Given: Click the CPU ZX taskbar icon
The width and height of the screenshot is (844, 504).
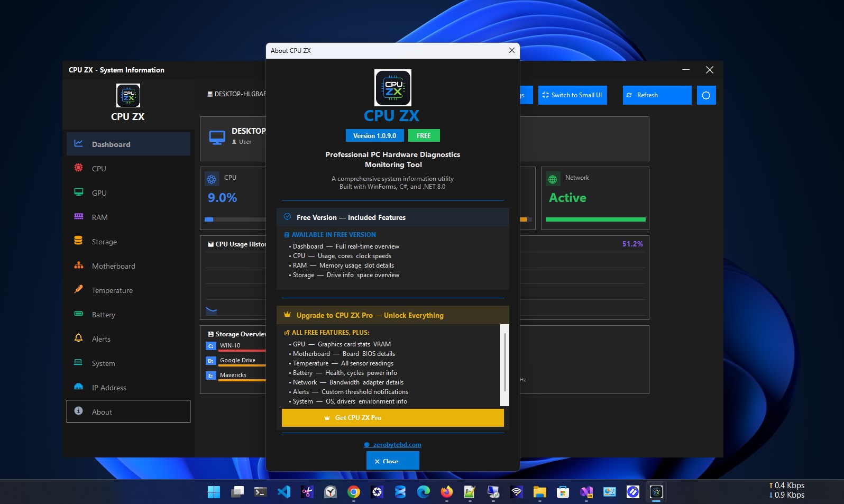Looking at the screenshot, I should click(656, 492).
